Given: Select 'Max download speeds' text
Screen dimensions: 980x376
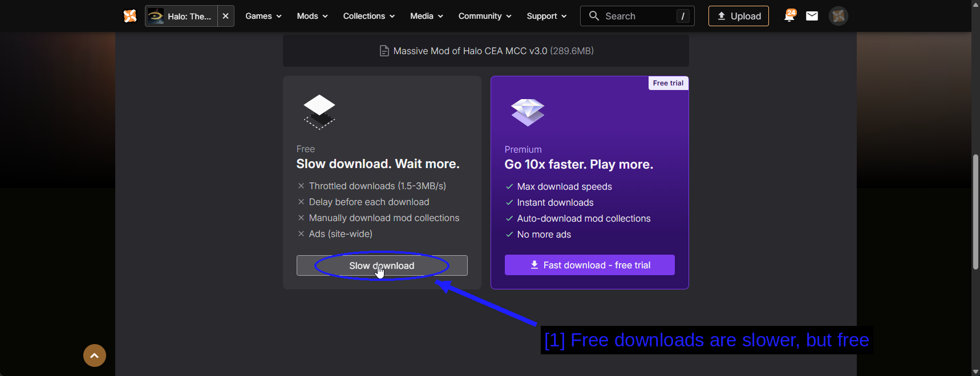Looking at the screenshot, I should pyautogui.click(x=564, y=186).
